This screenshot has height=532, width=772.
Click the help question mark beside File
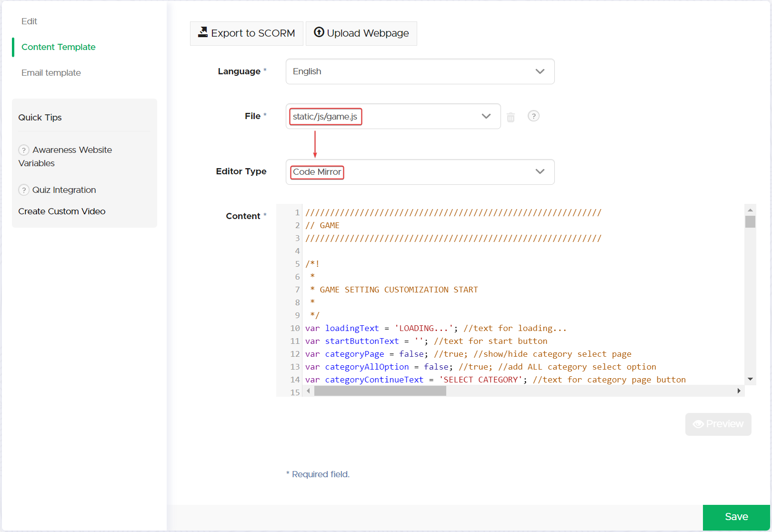point(533,116)
